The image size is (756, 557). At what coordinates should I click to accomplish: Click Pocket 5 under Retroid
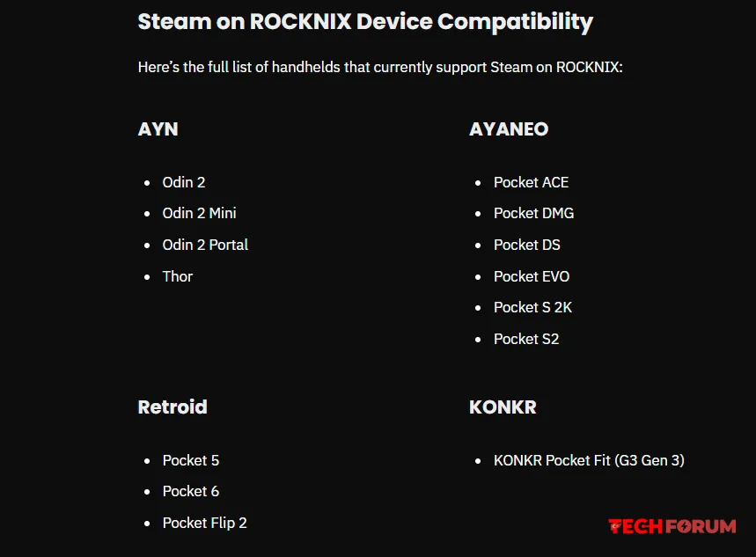tap(191, 460)
